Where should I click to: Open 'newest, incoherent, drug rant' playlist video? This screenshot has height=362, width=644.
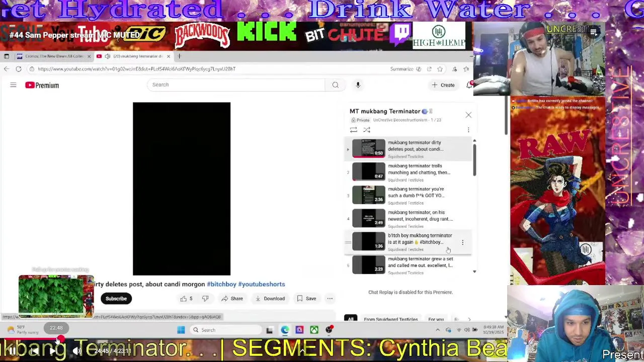[x=408, y=218]
